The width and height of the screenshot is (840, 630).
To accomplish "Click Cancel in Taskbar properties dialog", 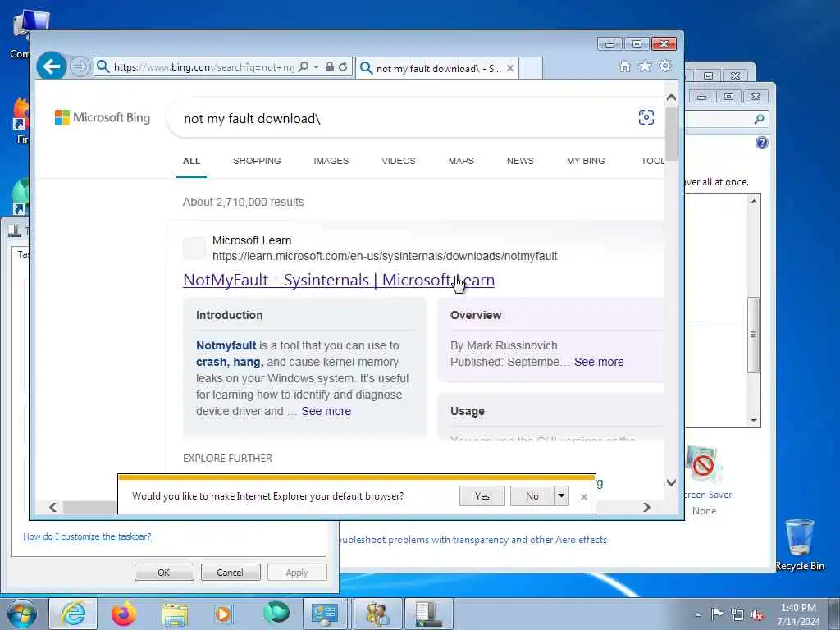I will point(230,572).
